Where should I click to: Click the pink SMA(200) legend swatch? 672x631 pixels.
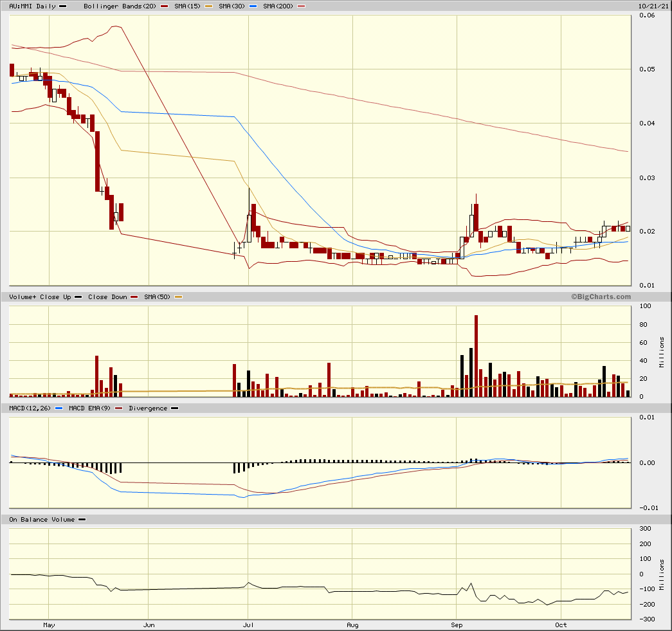pos(302,6)
